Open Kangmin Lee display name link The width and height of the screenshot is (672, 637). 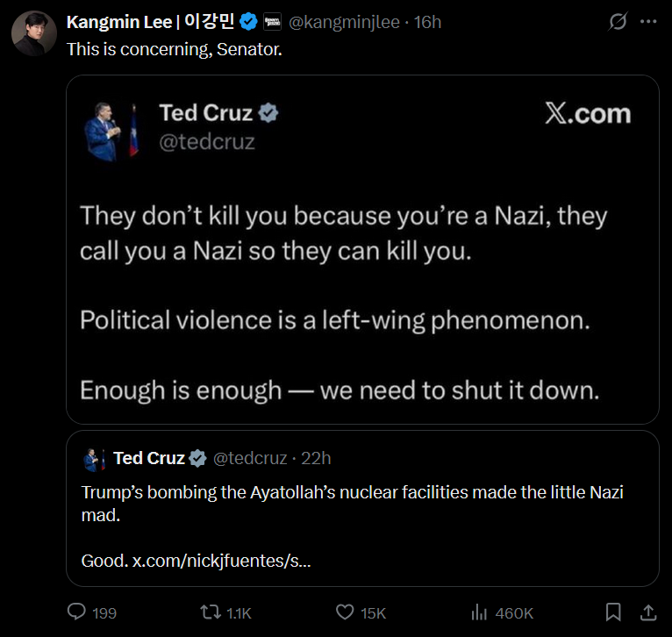point(150,21)
